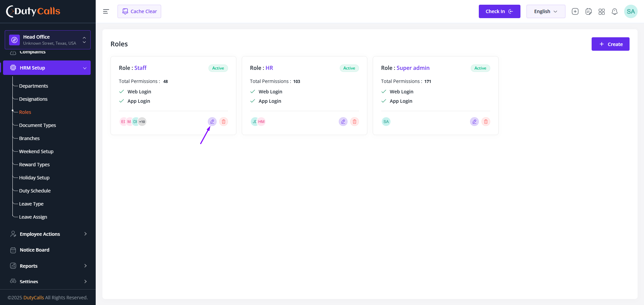The height and width of the screenshot is (305, 644).
Task: Edit the Staff role
Action: tap(212, 122)
